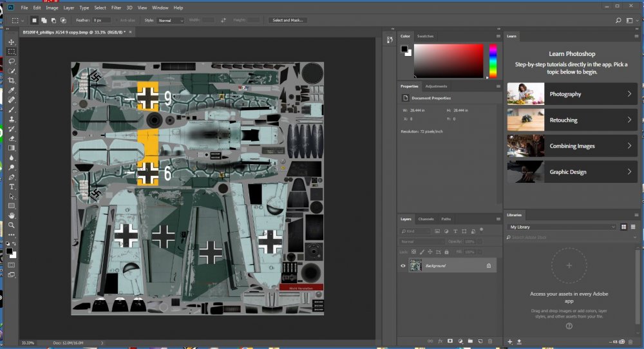Activate the Zoom tool in toolbar

point(12,225)
